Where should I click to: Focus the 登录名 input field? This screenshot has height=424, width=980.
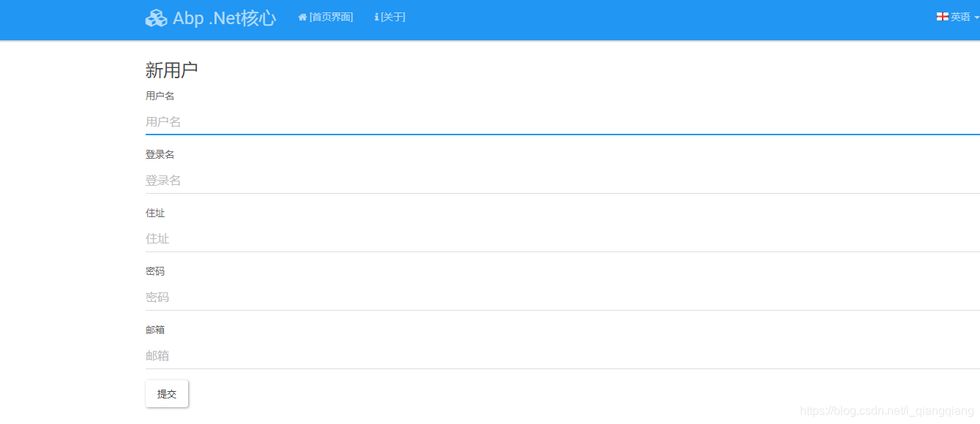coord(563,181)
